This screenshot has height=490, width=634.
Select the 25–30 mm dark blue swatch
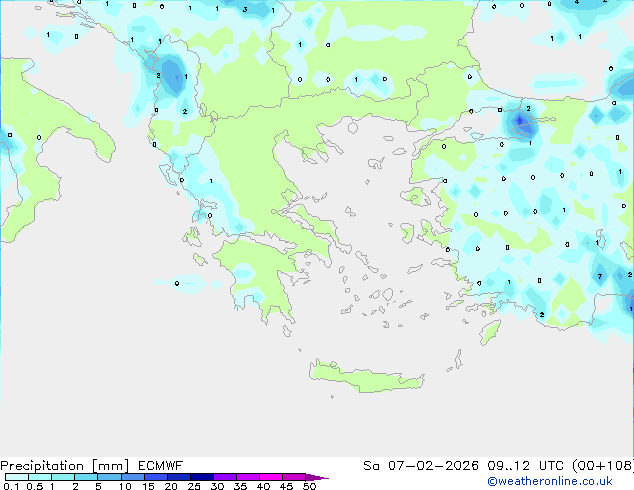(x=202, y=477)
